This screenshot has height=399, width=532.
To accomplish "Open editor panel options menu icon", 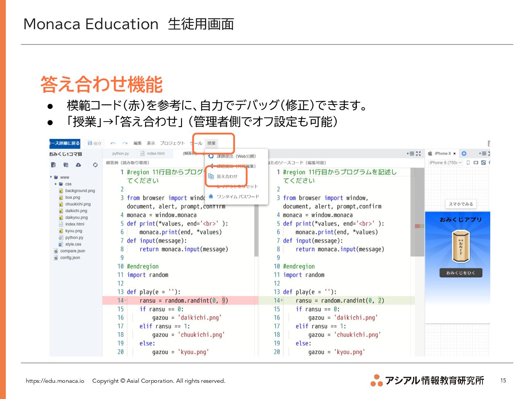I will [x=410, y=153].
